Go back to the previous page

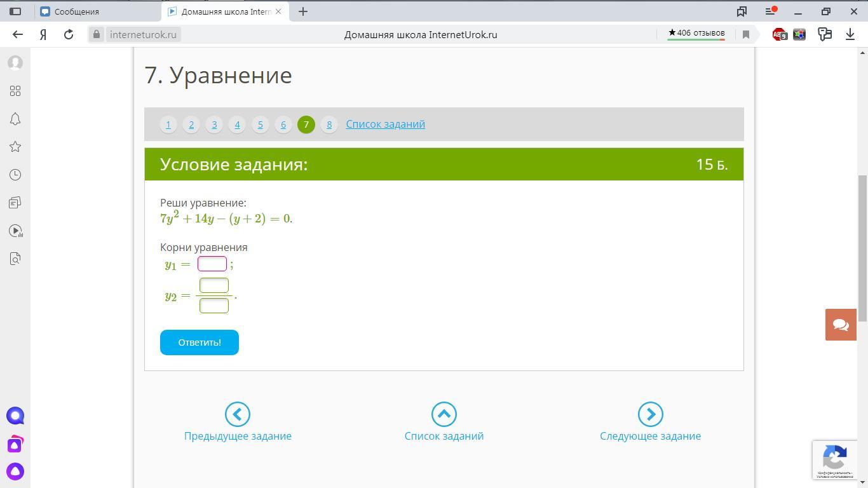coord(18,34)
